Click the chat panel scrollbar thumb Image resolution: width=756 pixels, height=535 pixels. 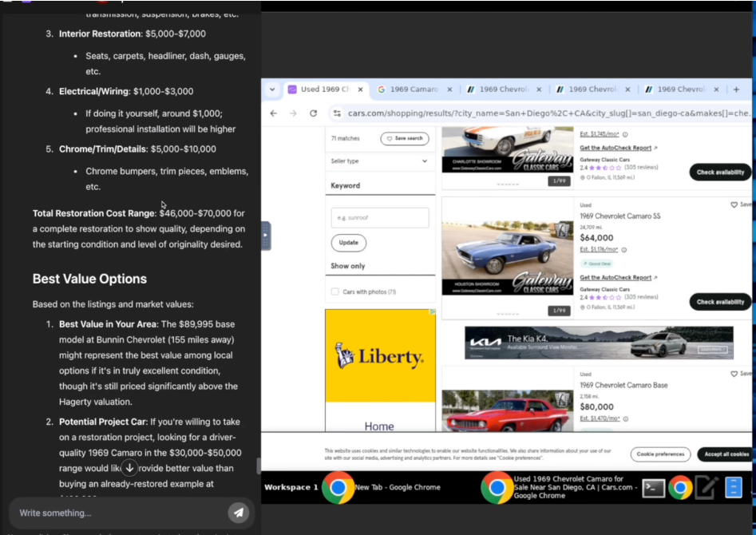(x=259, y=466)
